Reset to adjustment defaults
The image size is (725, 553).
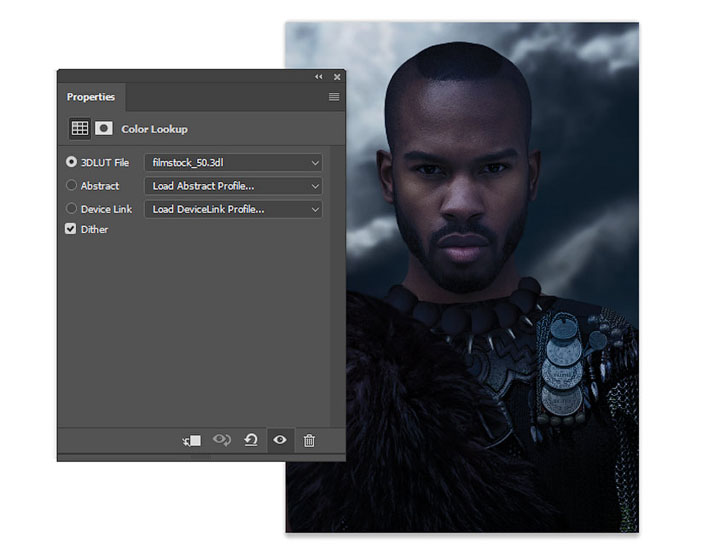tap(251, 440)
